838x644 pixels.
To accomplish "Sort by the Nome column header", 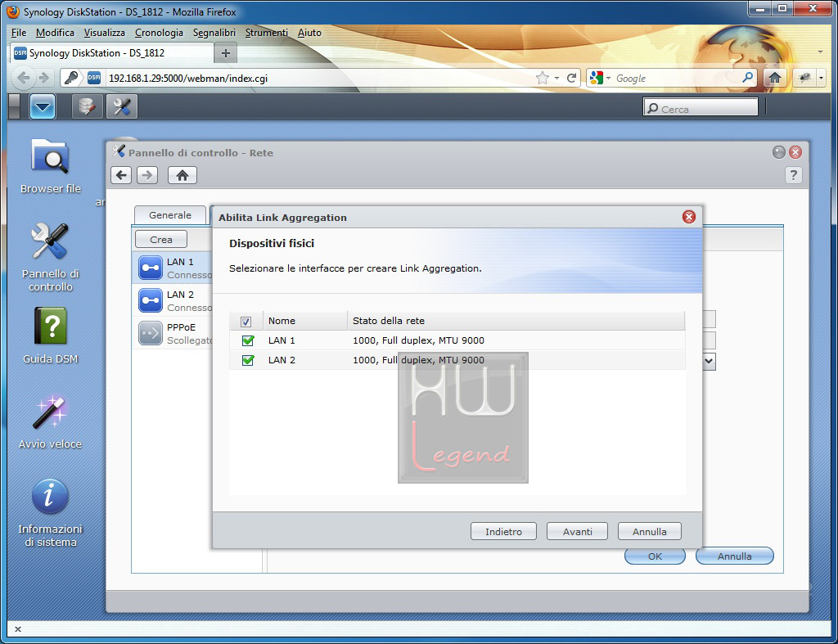I will pyautogui.click(x=305, y=321).
